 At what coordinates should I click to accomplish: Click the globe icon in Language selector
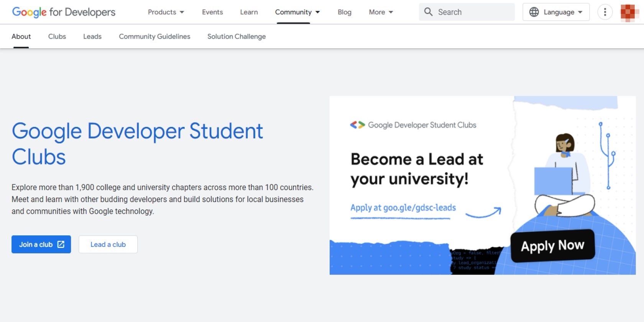pyautogui.click(x=534, y=12)
